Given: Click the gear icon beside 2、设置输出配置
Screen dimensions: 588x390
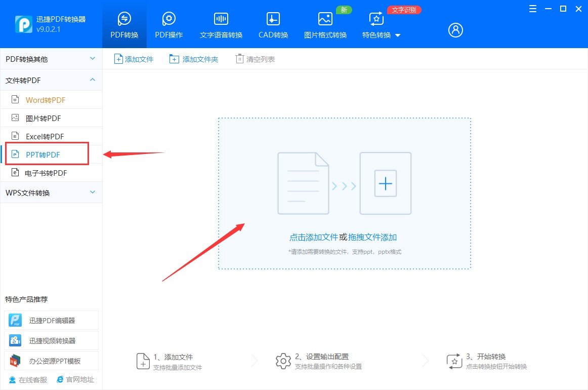Looking at the screenshot, I should pyautogui.click(x=283, y=361).
